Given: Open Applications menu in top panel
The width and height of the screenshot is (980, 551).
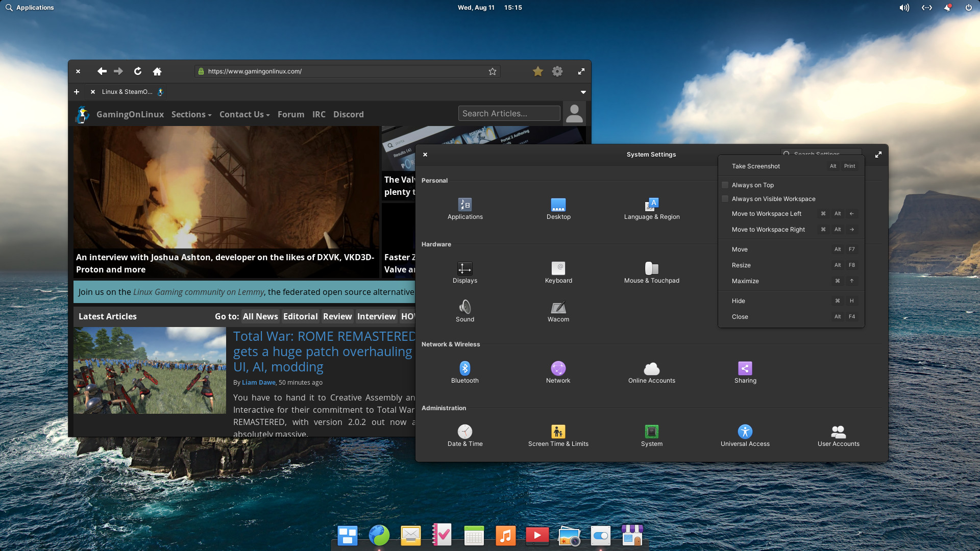Looking at the screenshot, I should pyautogui.click(x=29, y=8).
